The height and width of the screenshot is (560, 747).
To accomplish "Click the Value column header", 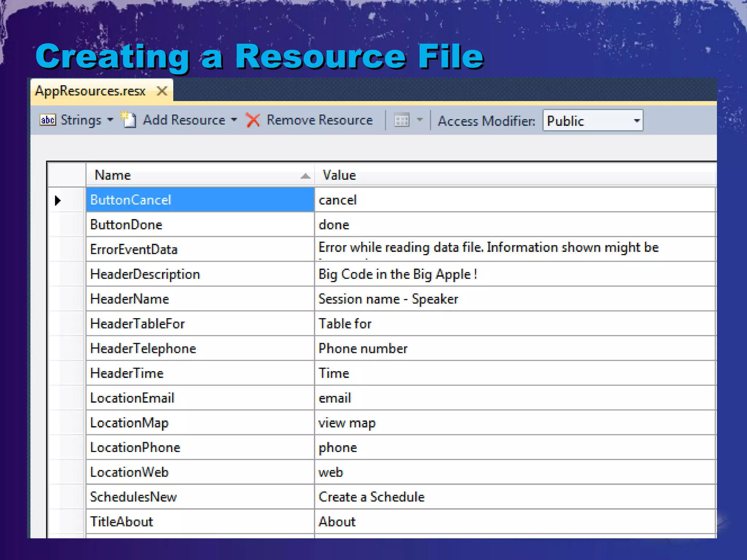I will point(515,175).
